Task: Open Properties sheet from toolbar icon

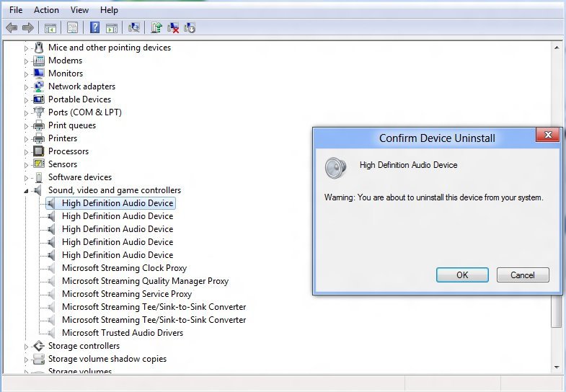Action: (x=72, y=27)
